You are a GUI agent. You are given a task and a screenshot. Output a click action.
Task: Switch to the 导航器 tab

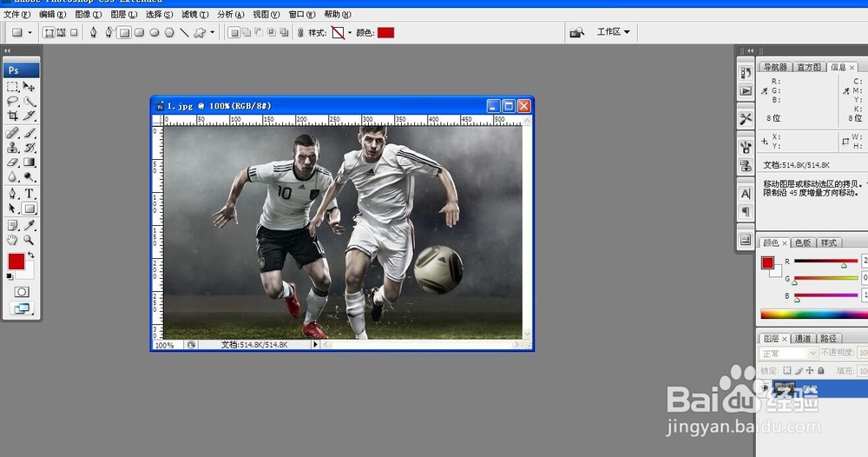pyautogui.click(x=775, y=67)
